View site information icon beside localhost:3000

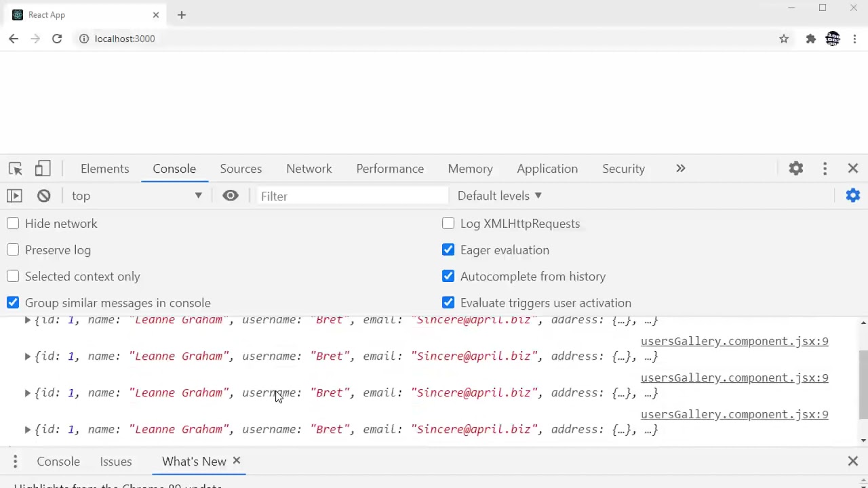click(x=84, y=39)
